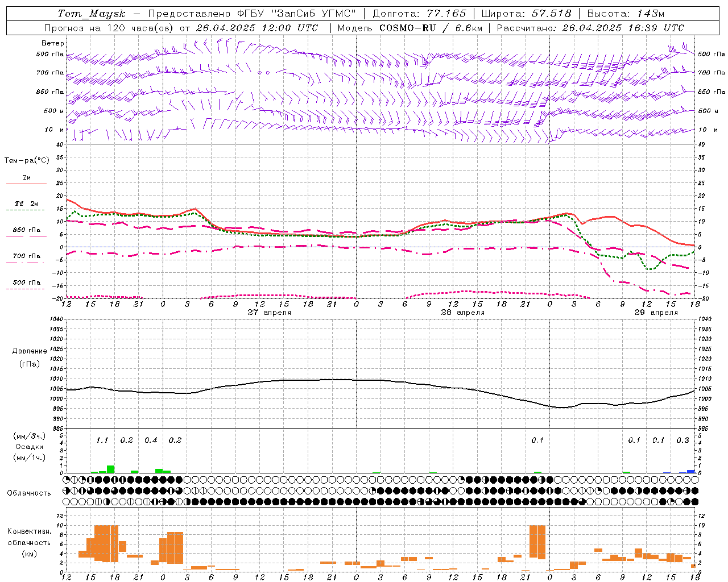Screen dimensions: 728x582
Task: Click the dashed line sample under Td 2м legend
Action: [25, 210]
